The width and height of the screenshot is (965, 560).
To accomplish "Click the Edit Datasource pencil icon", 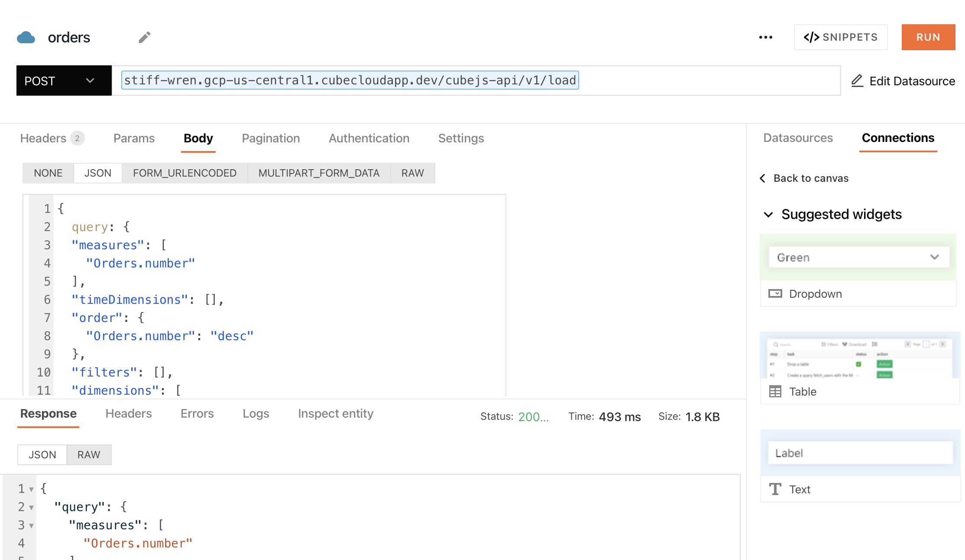I will [x=857, y=81].
